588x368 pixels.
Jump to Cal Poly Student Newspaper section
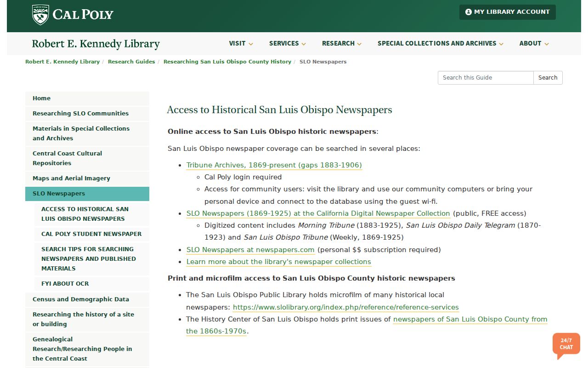(x=92, y=234)
